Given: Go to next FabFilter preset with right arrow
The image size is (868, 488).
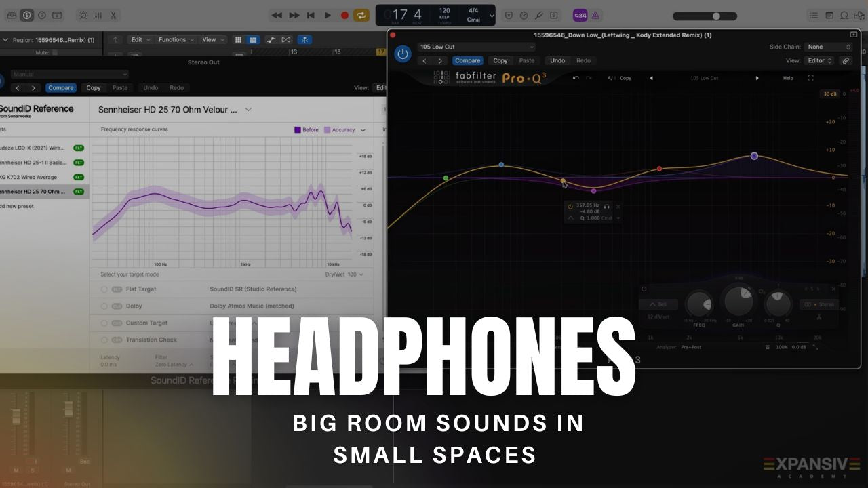Looking at the screenshot, I should (x=757, y=78).
